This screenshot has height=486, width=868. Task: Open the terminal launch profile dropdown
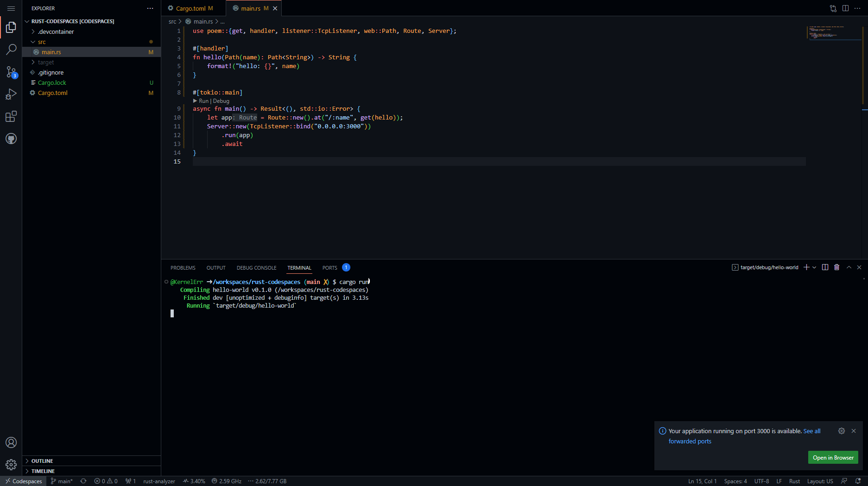814,267
